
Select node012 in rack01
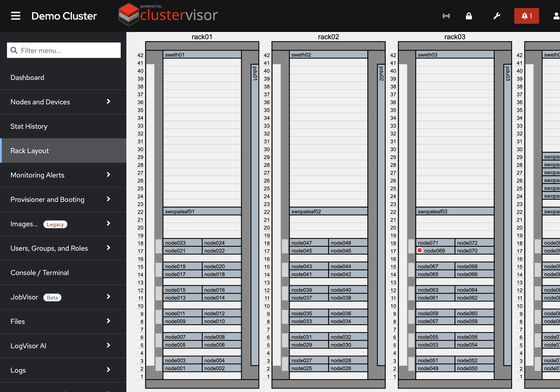click(222, 313)
